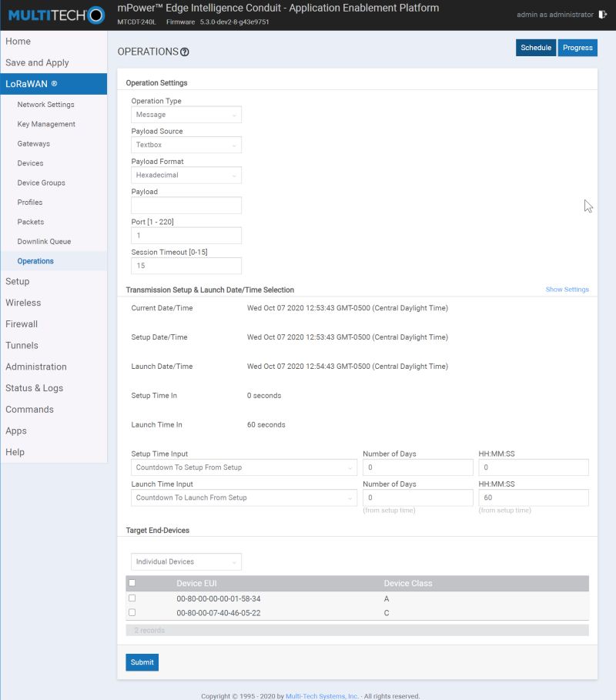The width and height of the screenshot is (616, 700).
Task: Open the Multi-Tech Systems, Inc. footer link
Action: (x=322, y=696)
